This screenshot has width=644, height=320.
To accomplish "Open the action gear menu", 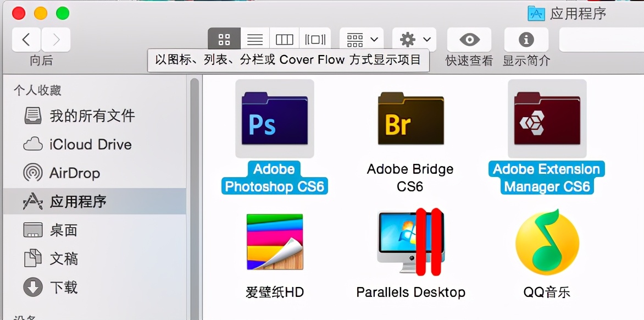I will tap(413, 38).
